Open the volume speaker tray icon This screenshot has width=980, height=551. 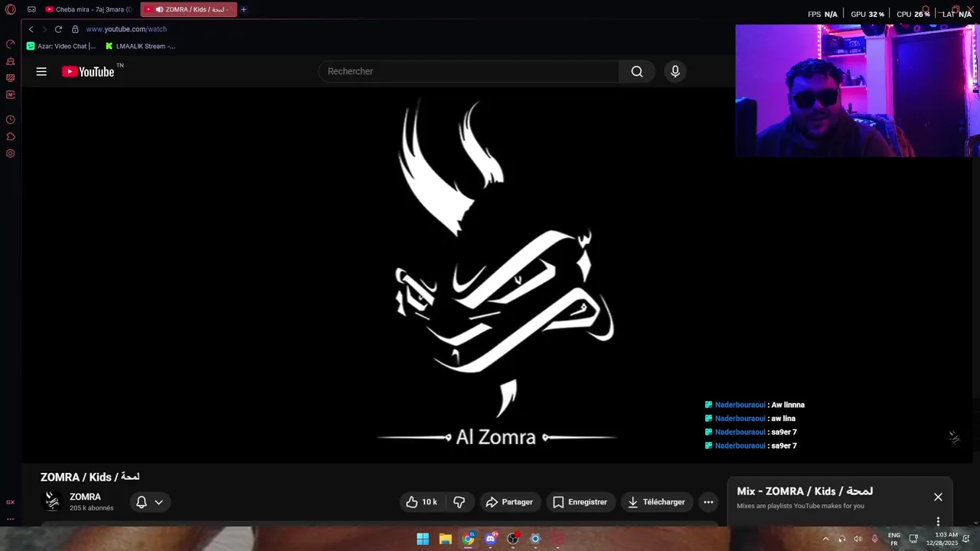coord(857,539)
